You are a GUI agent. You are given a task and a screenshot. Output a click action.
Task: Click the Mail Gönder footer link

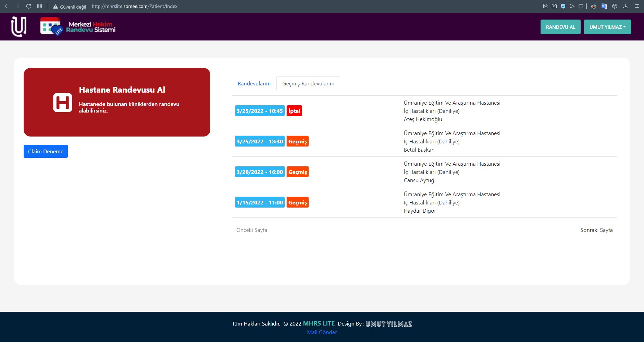pos(322,332)
